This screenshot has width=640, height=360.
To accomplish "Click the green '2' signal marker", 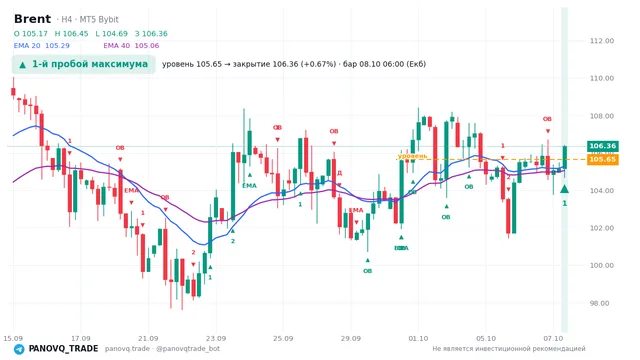I will [233, 241].
